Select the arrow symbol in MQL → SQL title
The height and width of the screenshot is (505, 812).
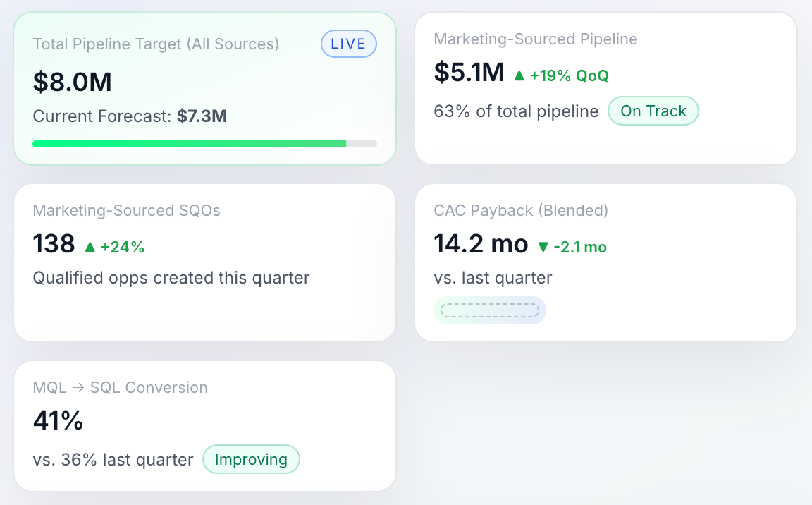click(78, 387)
